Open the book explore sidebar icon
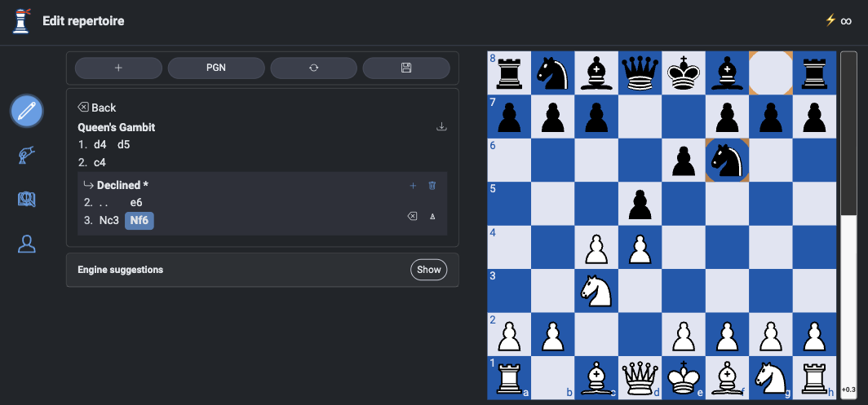 click(x=27, y=199)
